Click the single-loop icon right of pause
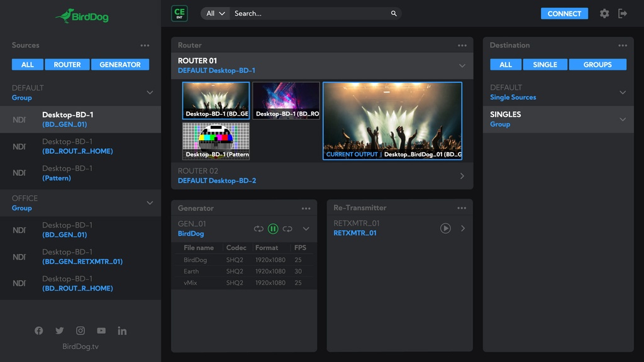The width and height of the screenshot is (644, 362). pyautogui.click(x=287, y=229)
